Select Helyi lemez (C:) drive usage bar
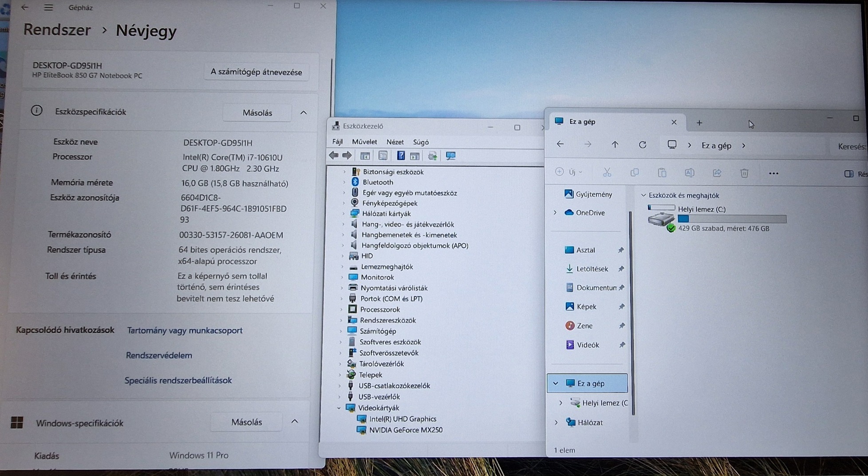Viewport: 868px width, 476px height. (732, 219)
